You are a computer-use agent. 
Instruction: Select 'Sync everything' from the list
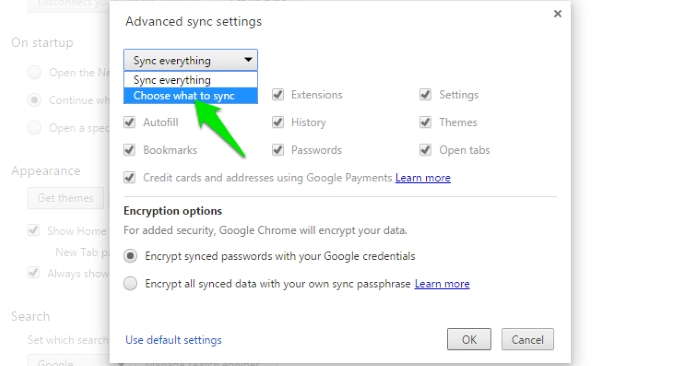pyautogui.click(x=191, y=80)
